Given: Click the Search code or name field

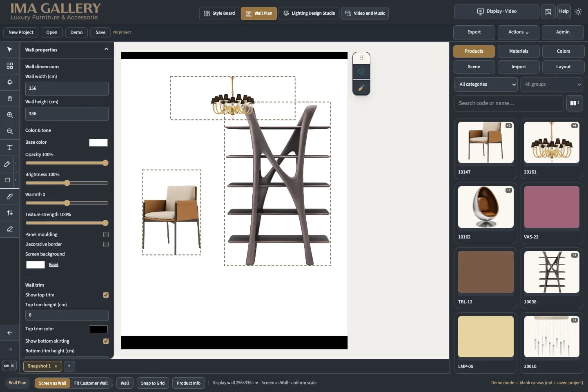Looking at the screenshot, I should 509,103.
